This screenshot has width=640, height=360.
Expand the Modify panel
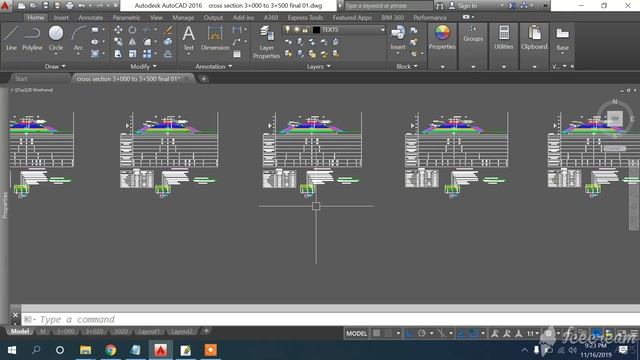pyautogui.click(x=143, y=66)
